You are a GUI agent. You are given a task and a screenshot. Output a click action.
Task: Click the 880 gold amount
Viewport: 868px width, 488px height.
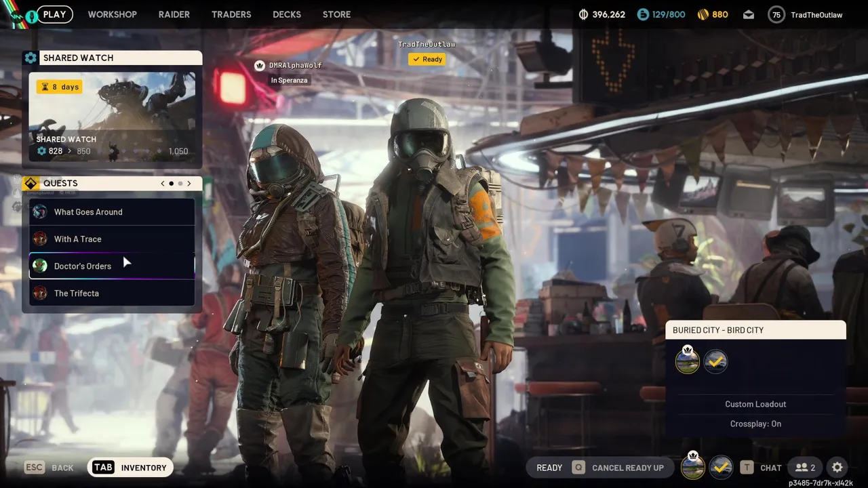click(x=720, y=14)
